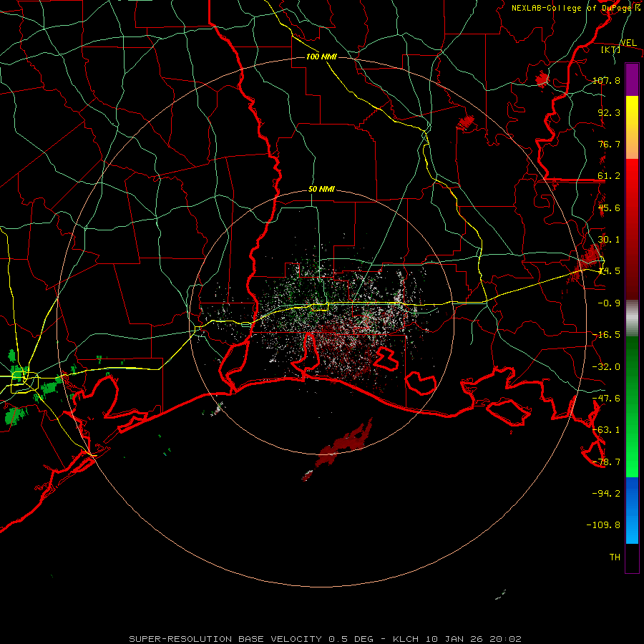Image resolution: width=644 pixels, height=644 pixels.
Task: Click the 100 NMI range ring label
Action: (x=321, y=57)
